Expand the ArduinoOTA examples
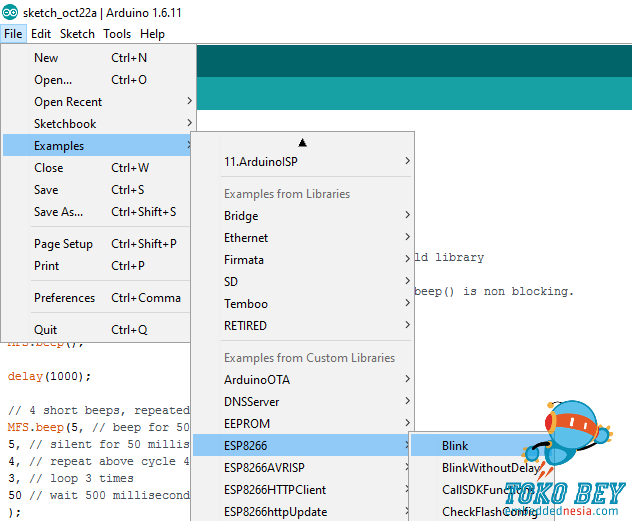 pos(303,380)
